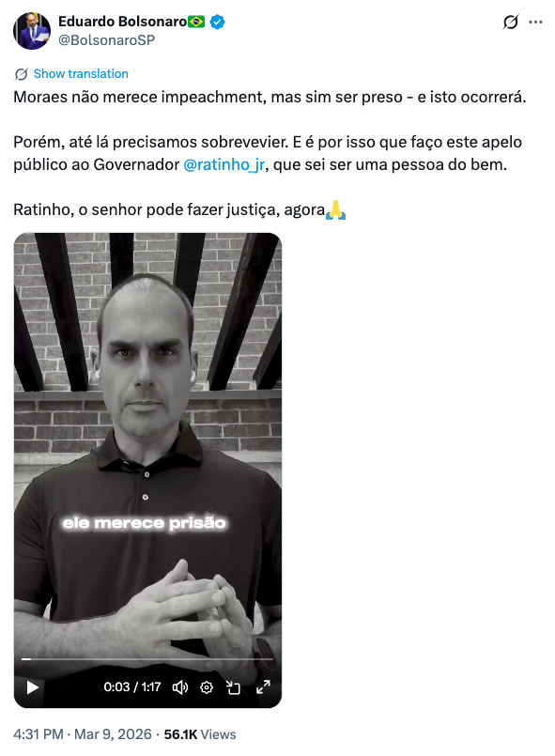555x756 pixels.
Task: Click the Grok translation icon
Action: click(22, 74)
